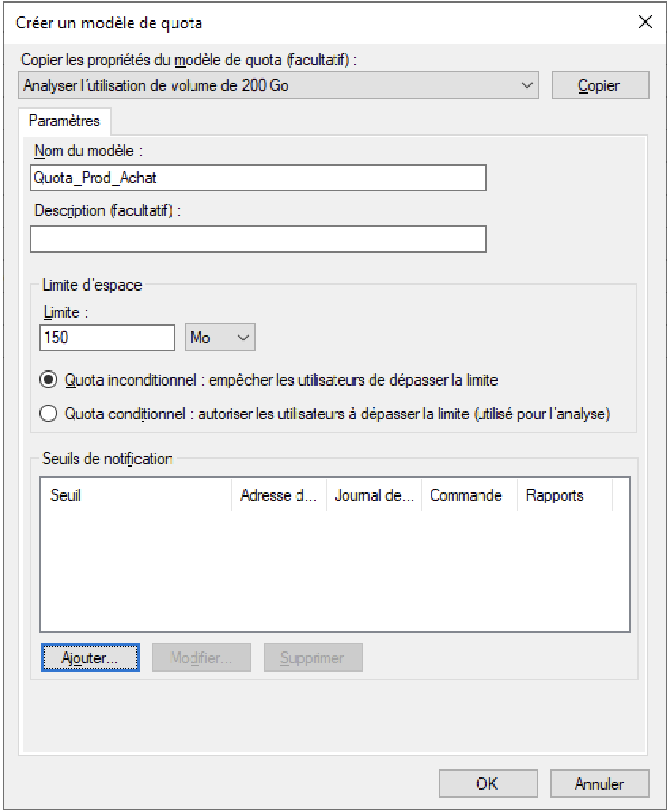Click the Commande column header

coord(469,495)
